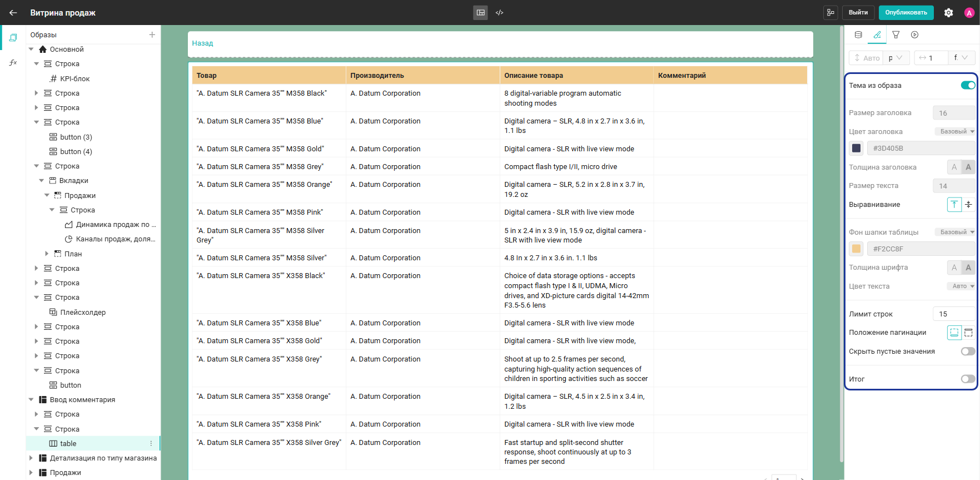Open the table header background swatch #F2CC8F

(856, 249)
